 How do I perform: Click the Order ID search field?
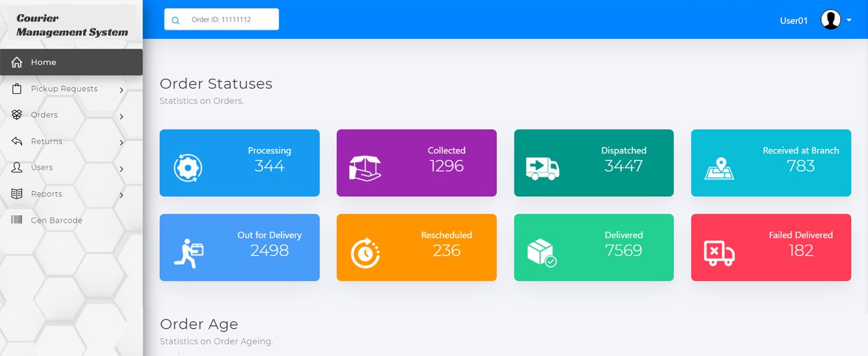[230, 19]
